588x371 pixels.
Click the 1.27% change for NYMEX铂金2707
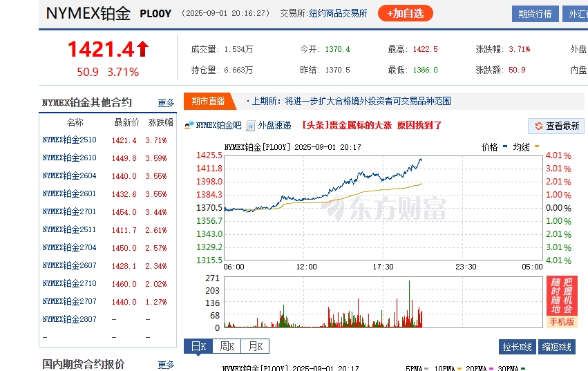[x=156, y=303]
